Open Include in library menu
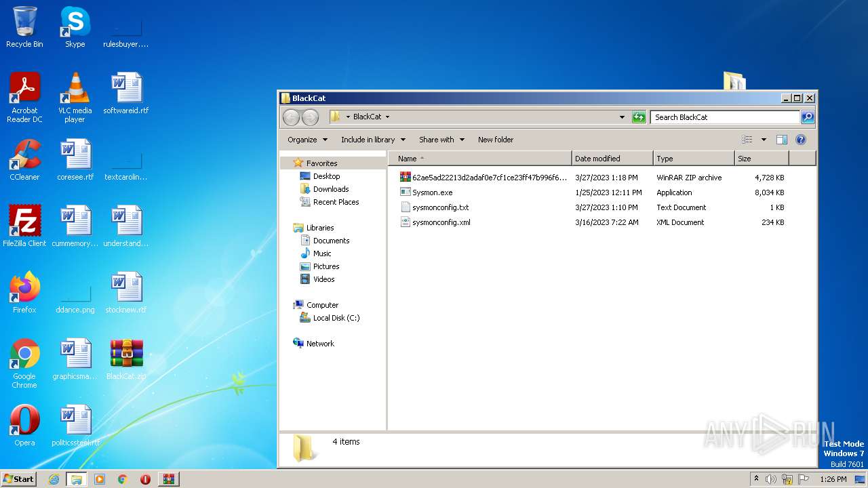This screenshot has width=868, height=488. click(373, 140)
